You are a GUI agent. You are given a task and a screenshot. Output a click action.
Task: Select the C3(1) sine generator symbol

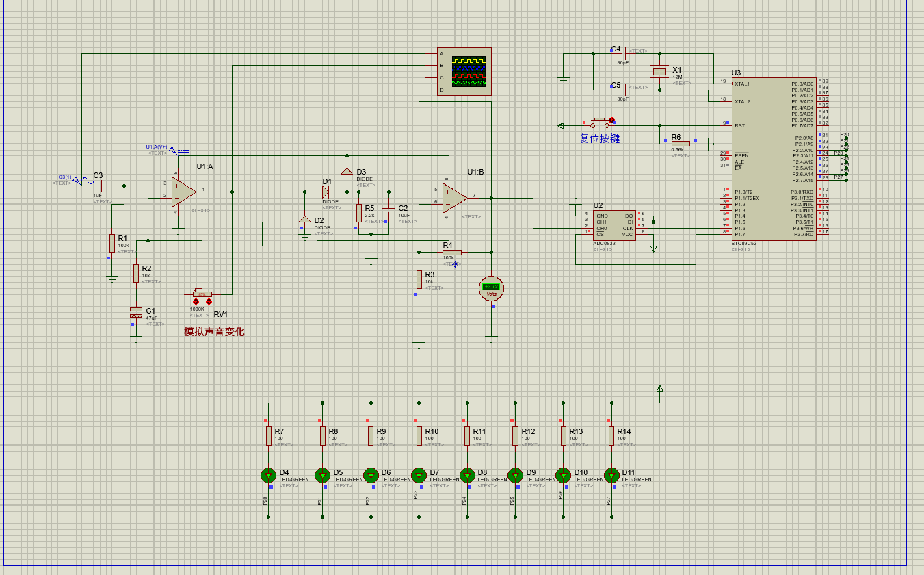pos(83,181)
